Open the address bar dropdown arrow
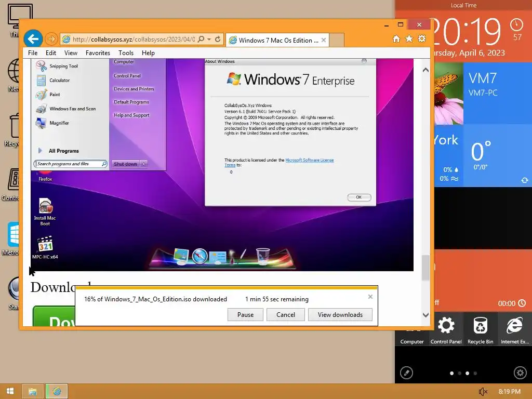Screen dimensions: 532x399 209,39
